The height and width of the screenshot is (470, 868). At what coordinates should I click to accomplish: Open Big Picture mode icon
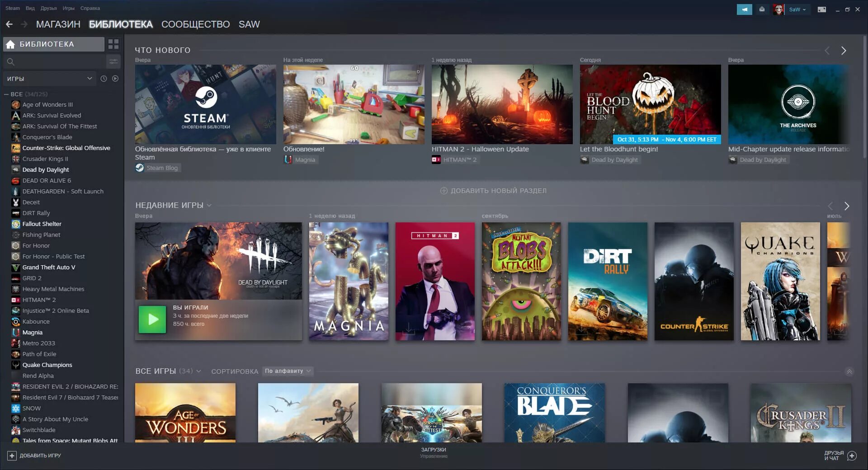coord(822,9)
